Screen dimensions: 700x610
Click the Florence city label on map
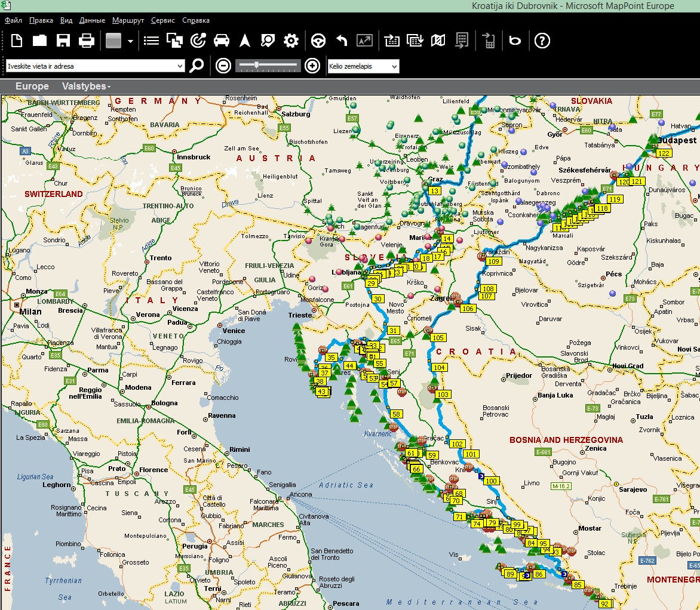tap(153, 470)
